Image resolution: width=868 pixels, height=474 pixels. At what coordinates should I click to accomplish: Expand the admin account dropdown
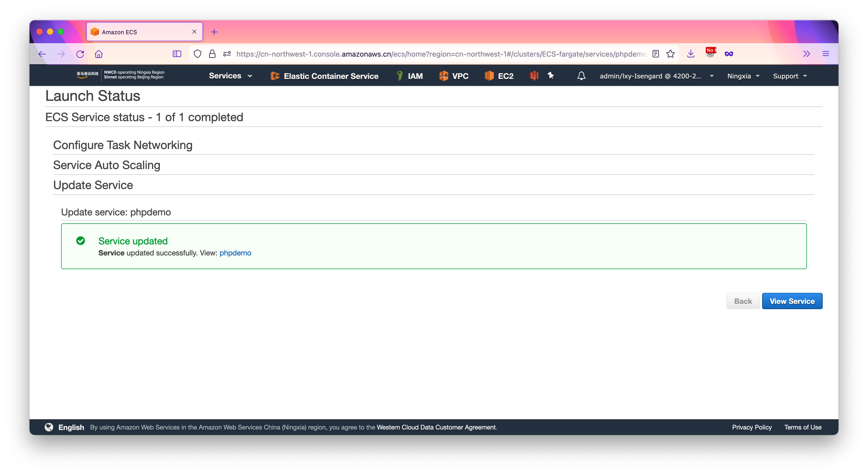656,76
